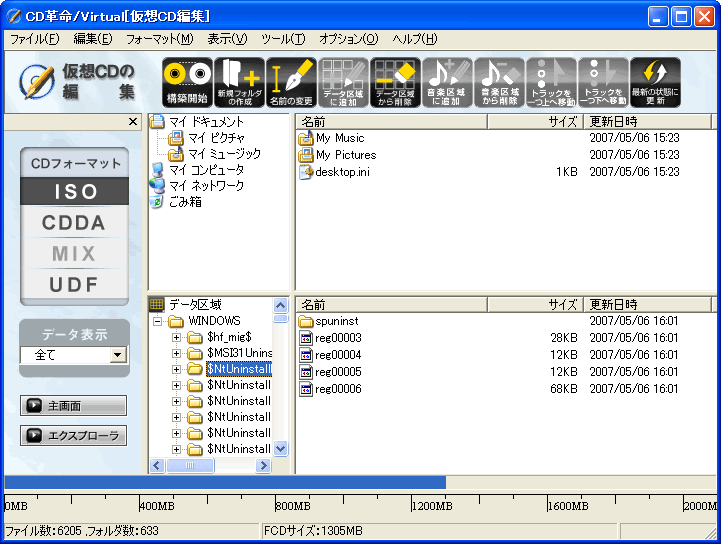Click the FCDサイズ:1305MB status text
This screenshot has width=721, height=544.
click(x=313, y=531)
